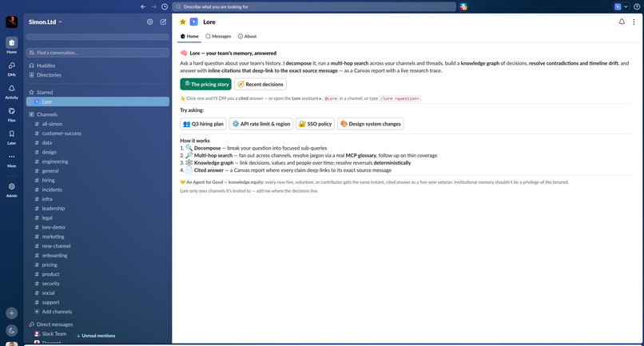Open the lore-demo channel

pos(97,227)
